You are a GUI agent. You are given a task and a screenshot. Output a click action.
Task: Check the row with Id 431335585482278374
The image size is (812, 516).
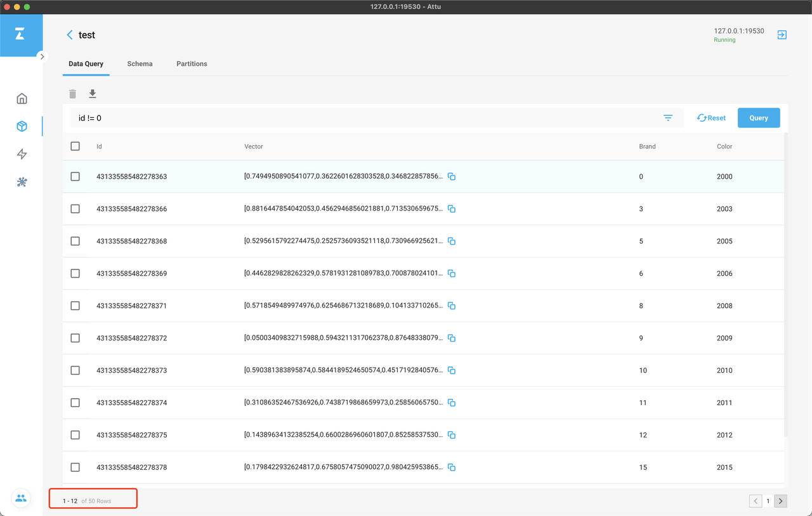75,403
